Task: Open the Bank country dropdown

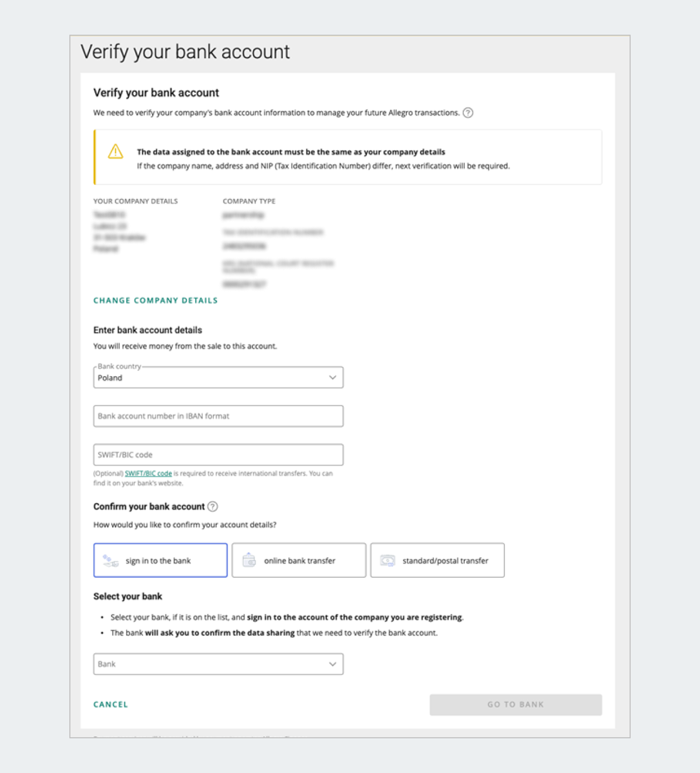Action: tap(218, 377)
